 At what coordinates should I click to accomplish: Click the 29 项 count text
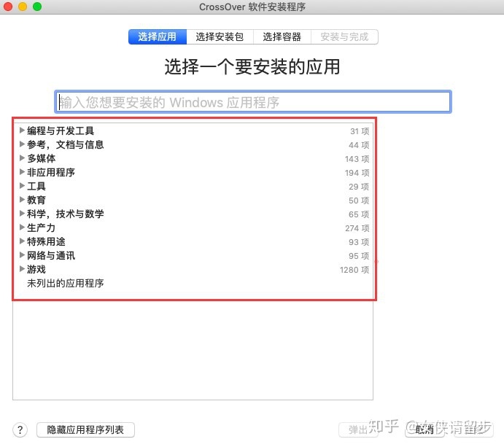point(359,187)
